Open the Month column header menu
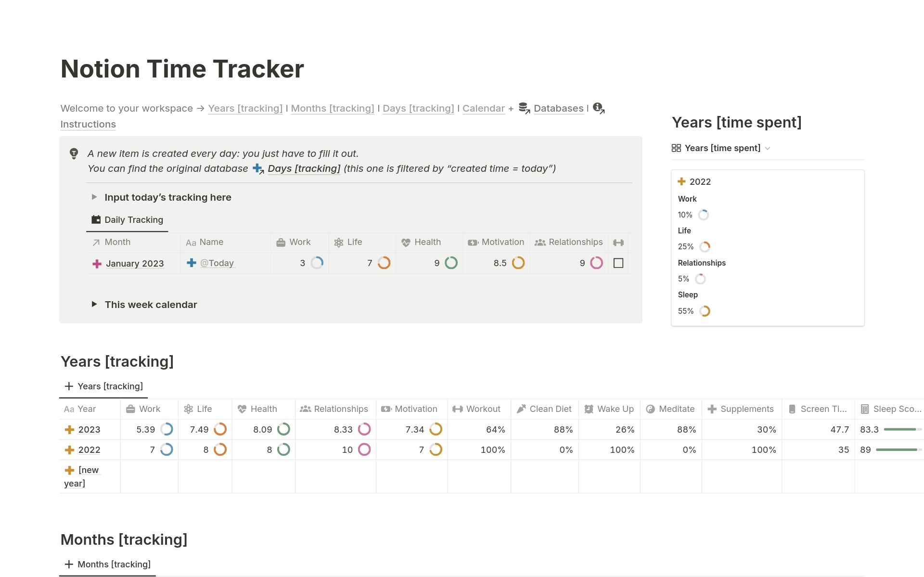The width and height of the screenshot is (924, 577). (x=133, y=242)
